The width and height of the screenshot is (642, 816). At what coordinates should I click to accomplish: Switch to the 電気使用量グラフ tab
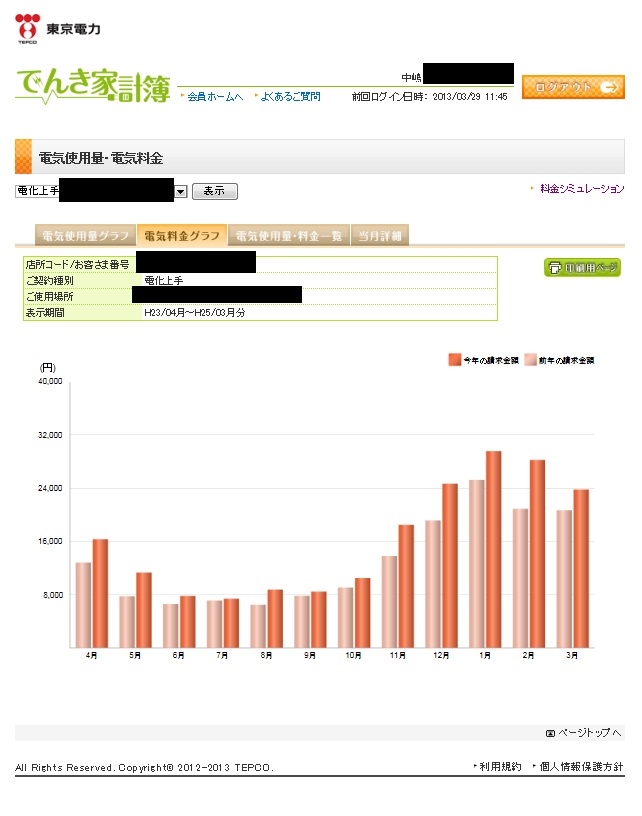85,236
